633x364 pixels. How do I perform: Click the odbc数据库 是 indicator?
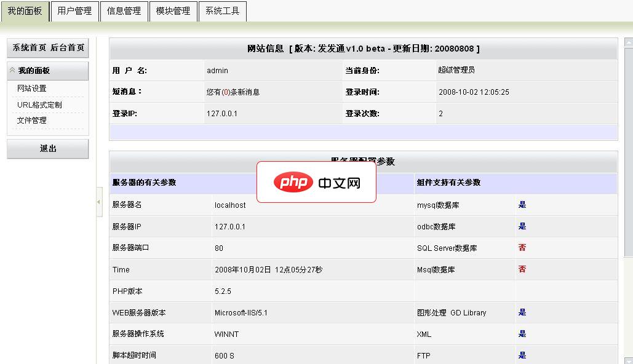click(522, 226)
